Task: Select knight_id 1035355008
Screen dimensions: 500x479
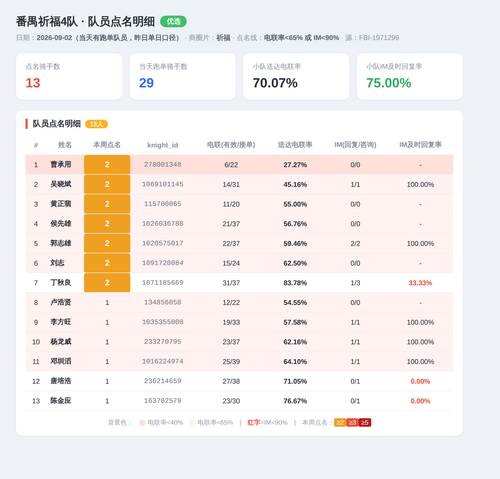Action: click(x=163, y=322)
